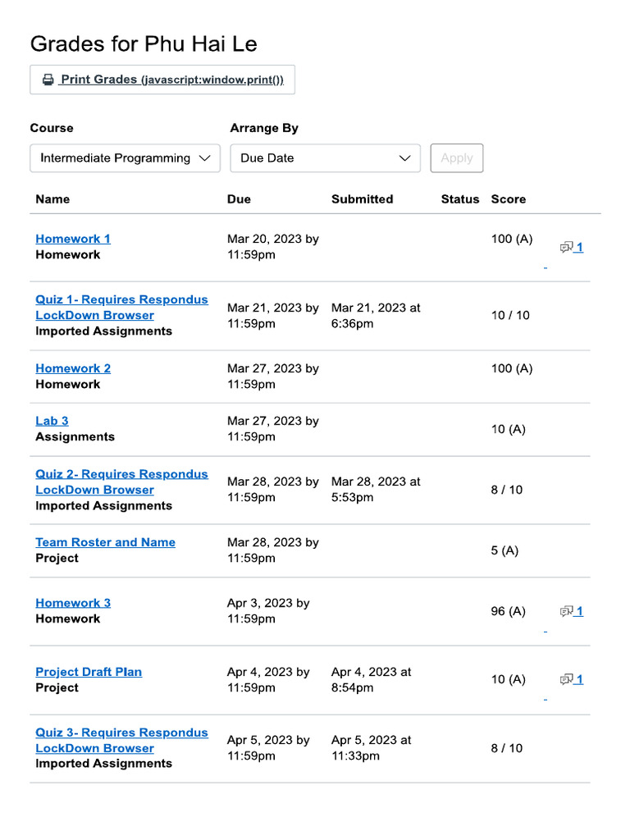This screenshot has width=630, height=840.
Task: Open the Lab 3 assignment link
Action: (x=52, y=421)
